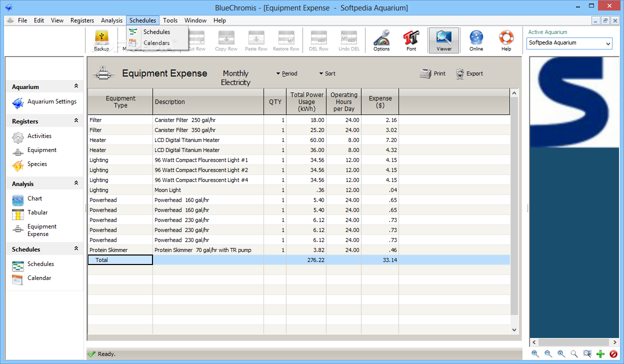Click the Total Power Usage column header

(x=306, y=102)
